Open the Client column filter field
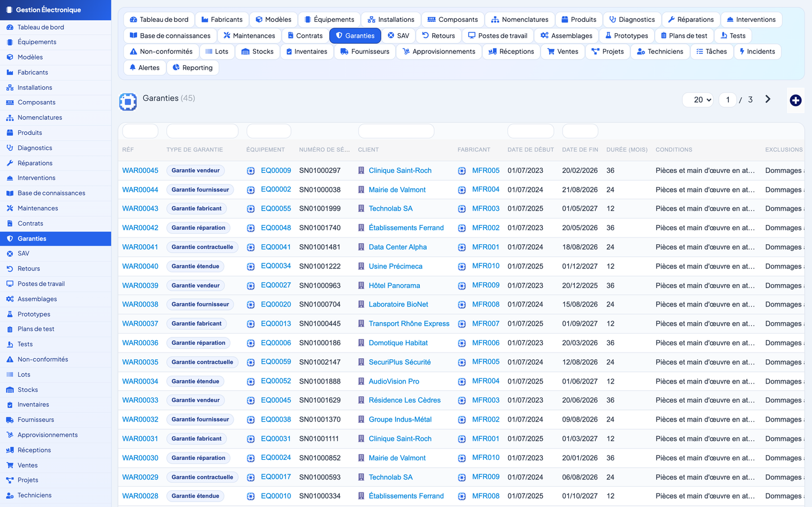The height and width of the screenshot is (507, 812). [396, 131]
